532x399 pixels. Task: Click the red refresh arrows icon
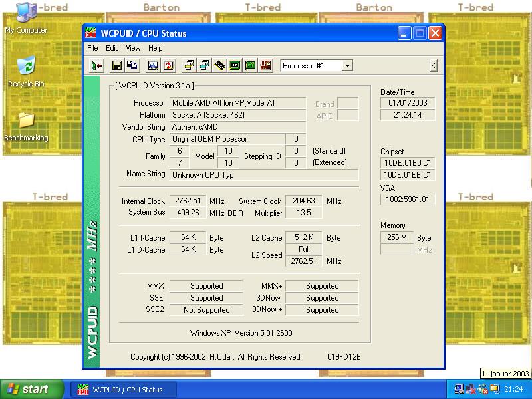click(169, 65)
